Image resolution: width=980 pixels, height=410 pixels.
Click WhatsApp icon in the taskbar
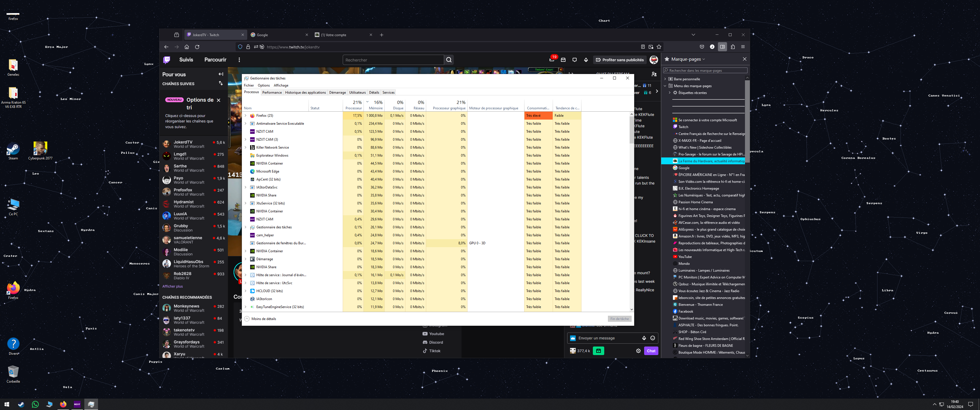click(35, 404)
